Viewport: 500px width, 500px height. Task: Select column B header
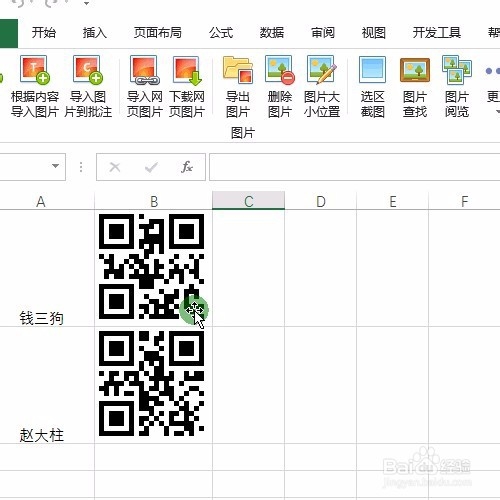pyautogui.click(x=154, y=201)
